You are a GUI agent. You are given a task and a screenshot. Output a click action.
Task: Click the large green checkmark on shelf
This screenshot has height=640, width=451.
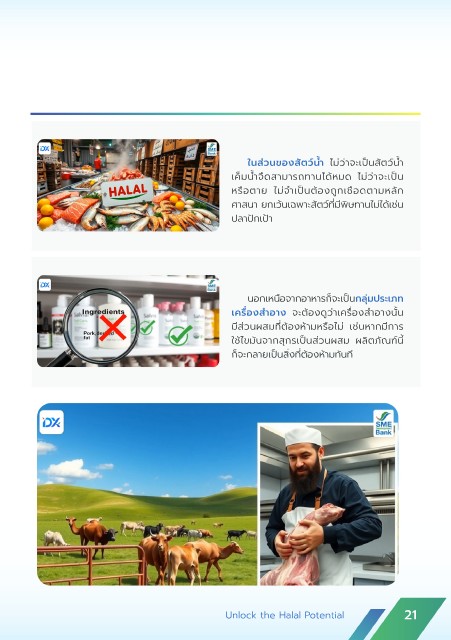coord(180,335)
